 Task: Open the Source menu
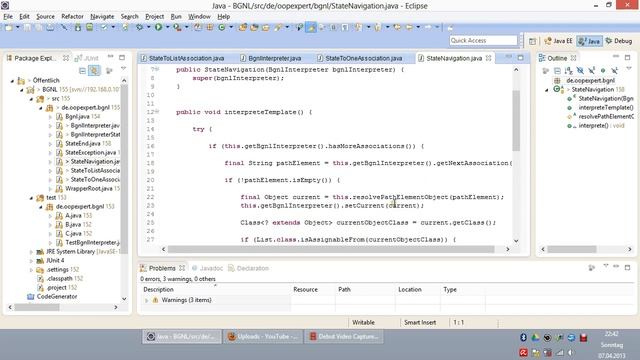(x=45, y=16)
